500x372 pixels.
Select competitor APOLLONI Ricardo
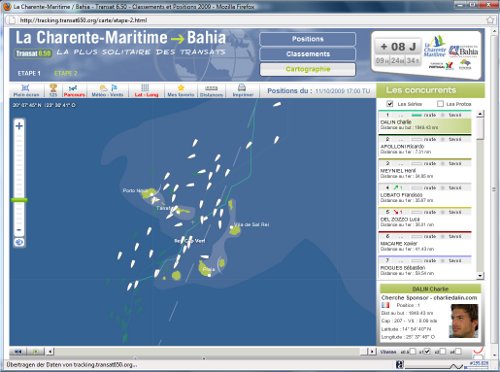tap(425, 146)
